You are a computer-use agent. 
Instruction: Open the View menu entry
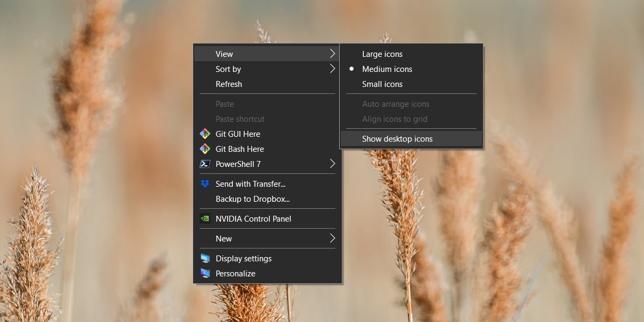[x=267, y=54]
